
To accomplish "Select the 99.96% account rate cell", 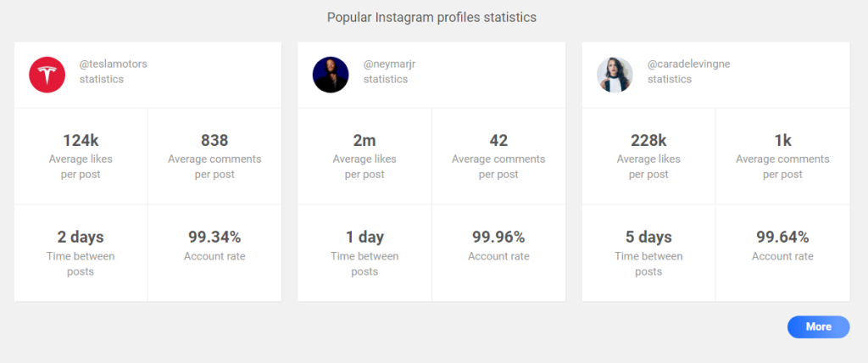I will (x=498, y=254).
